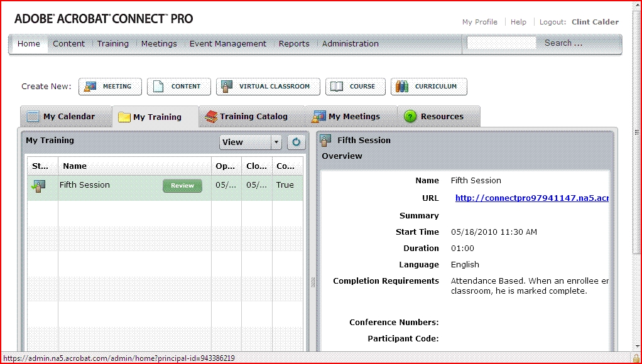
Task: Open the Help link
Action: coord(518,22)
